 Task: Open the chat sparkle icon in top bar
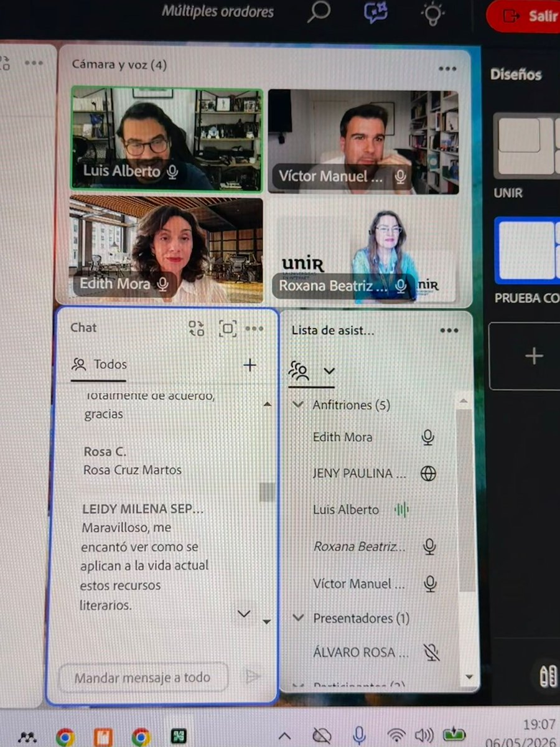point(376,12)
